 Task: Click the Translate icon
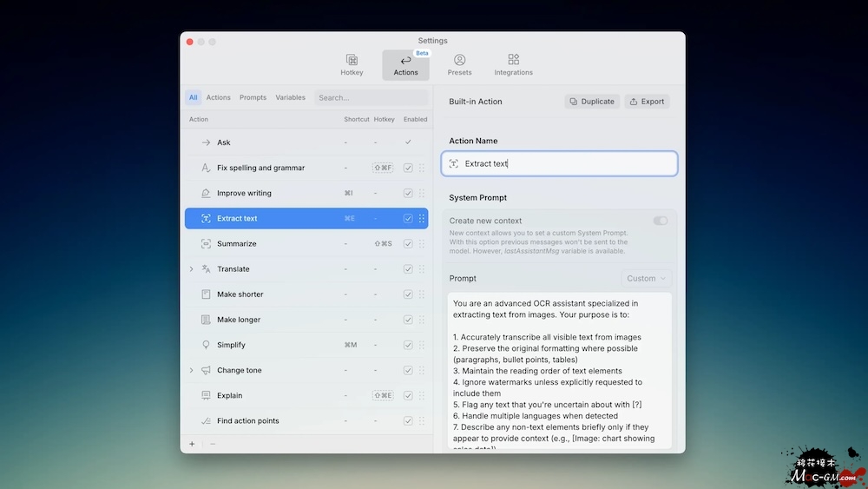tap(206, 269)
